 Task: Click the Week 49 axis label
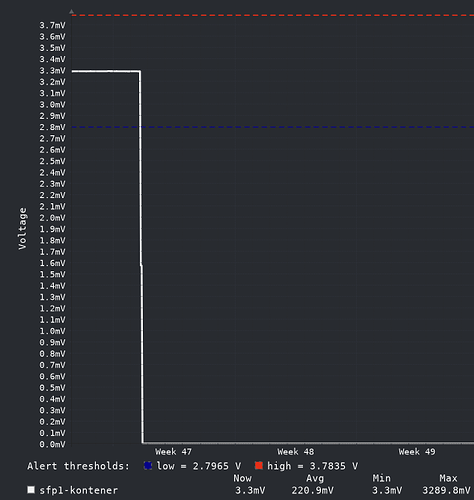(x=417, y=452)
